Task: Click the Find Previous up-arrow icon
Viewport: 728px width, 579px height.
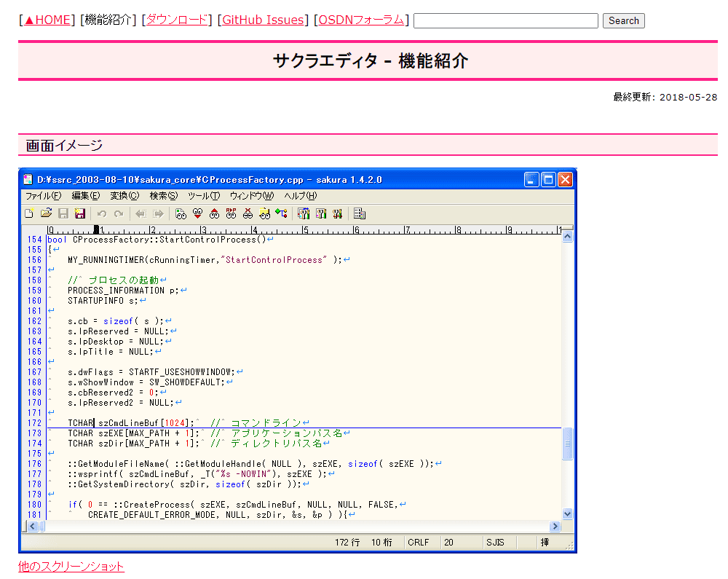Action: coord(214,213)
